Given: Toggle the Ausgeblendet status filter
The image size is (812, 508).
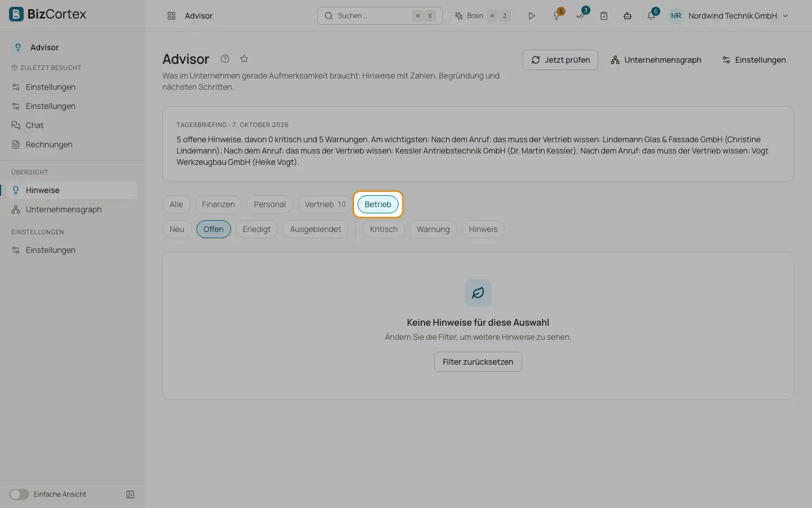Looking at the screenshot, I should [x=316, y=229].
